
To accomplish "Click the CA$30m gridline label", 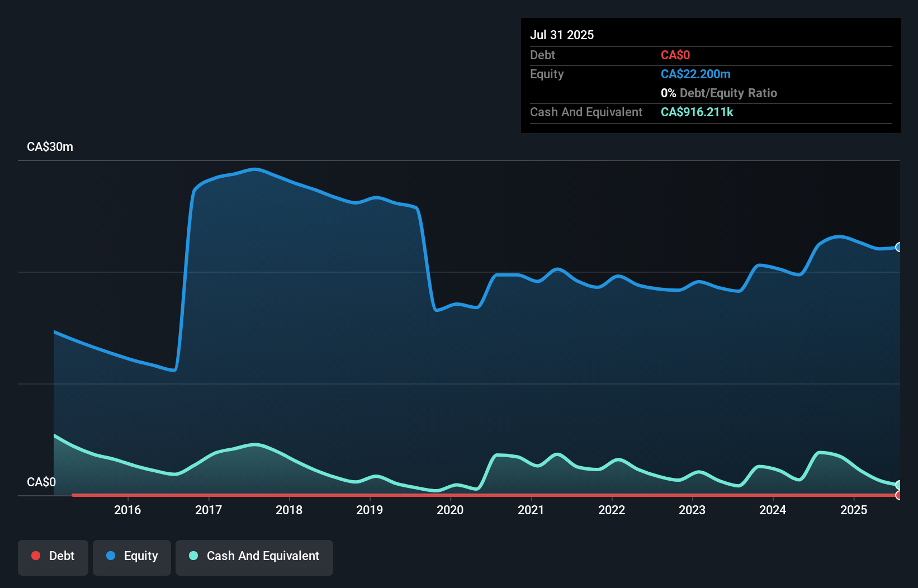I will (50, 146).
